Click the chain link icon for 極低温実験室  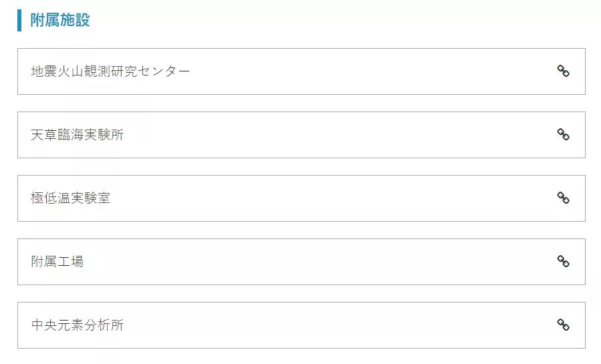click(563, 198)
